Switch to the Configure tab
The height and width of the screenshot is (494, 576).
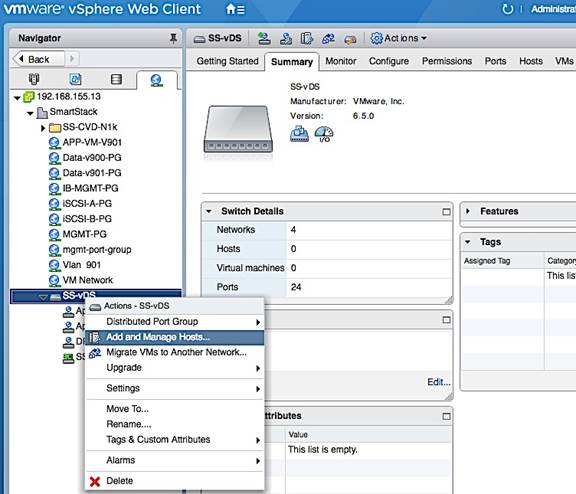pos(389,61)
